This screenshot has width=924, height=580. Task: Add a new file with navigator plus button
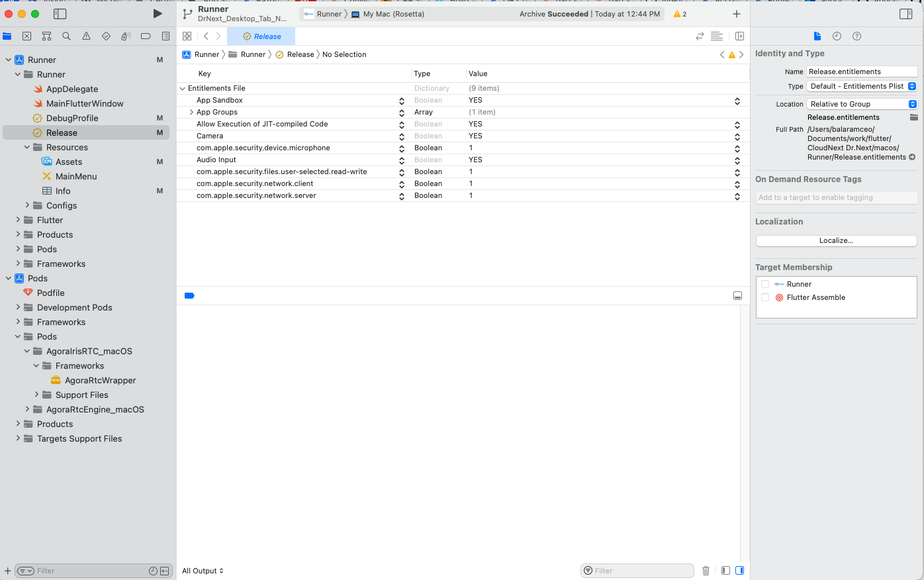coord(7,571)
